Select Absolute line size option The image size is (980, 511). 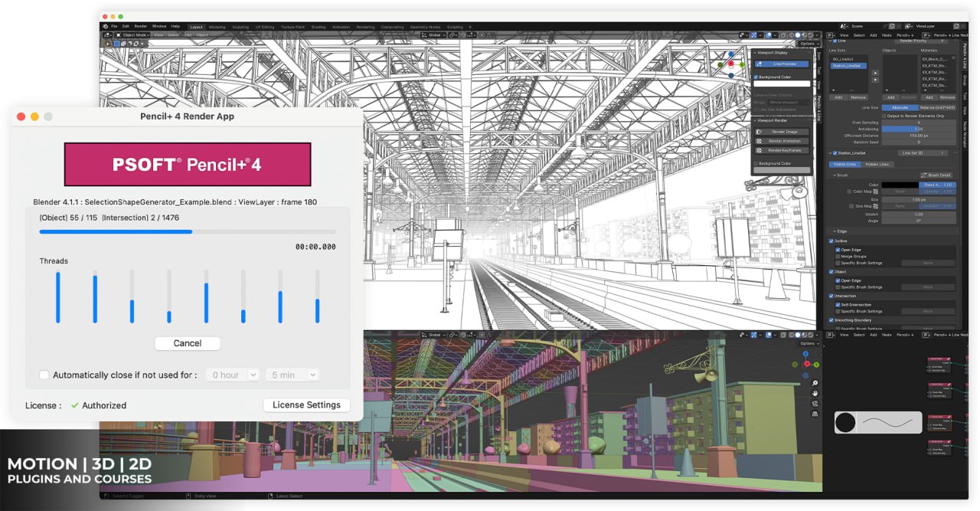[900, 107]
